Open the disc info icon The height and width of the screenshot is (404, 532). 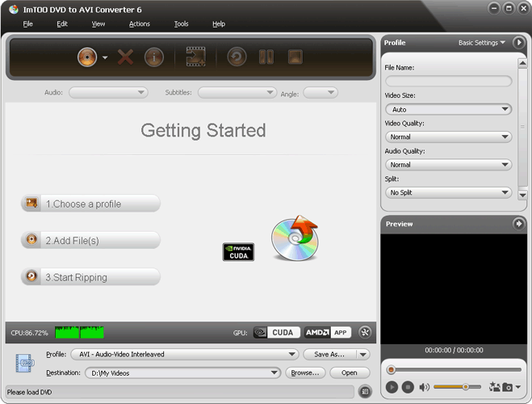tap(153, 57)
